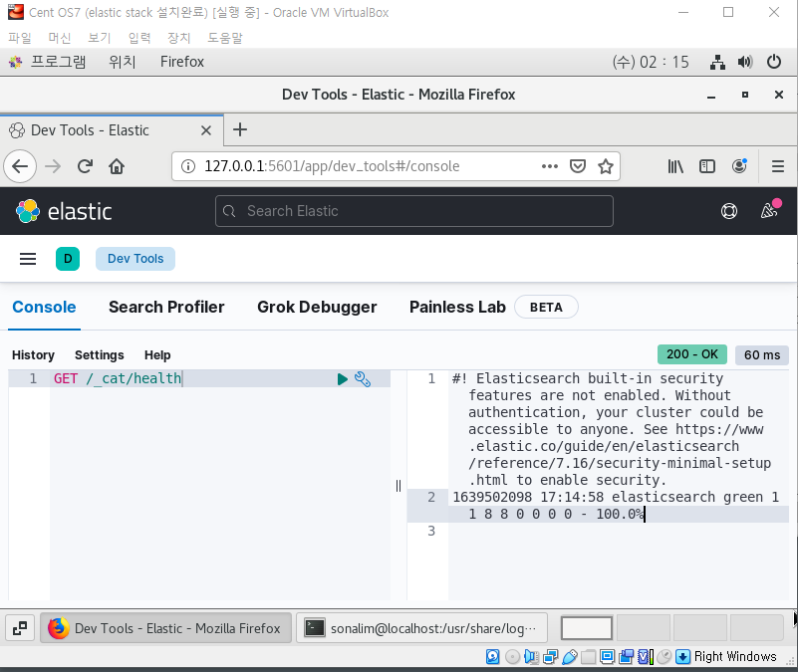Open the Firefox account icon
This screenshot has width=798, height=672.
[739, 166]
